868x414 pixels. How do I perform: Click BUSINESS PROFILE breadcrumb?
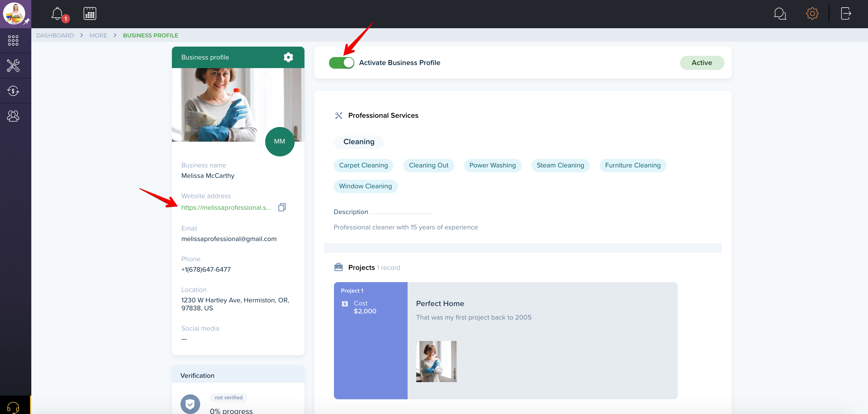(150, 35)
